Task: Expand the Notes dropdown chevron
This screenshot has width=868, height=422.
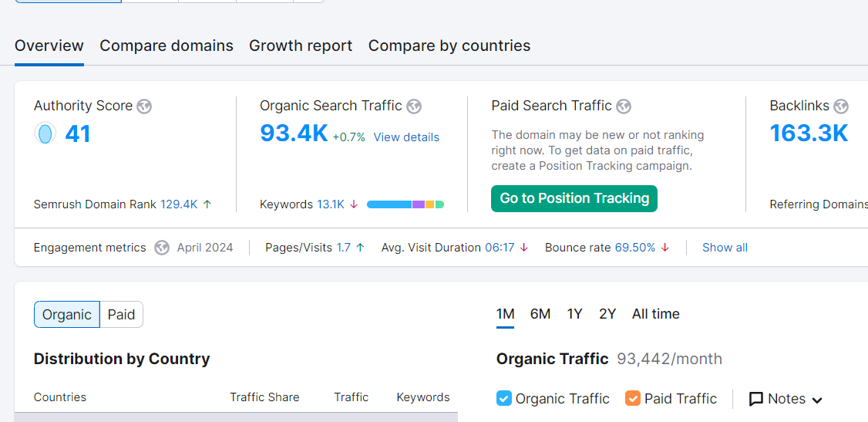Action: click(817, 400)
